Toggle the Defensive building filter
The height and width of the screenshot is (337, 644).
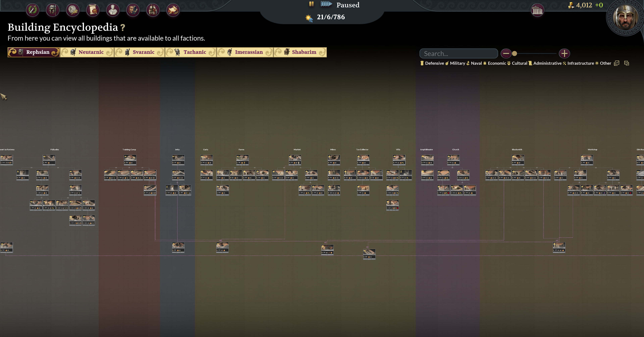click(x=432, y=63)
